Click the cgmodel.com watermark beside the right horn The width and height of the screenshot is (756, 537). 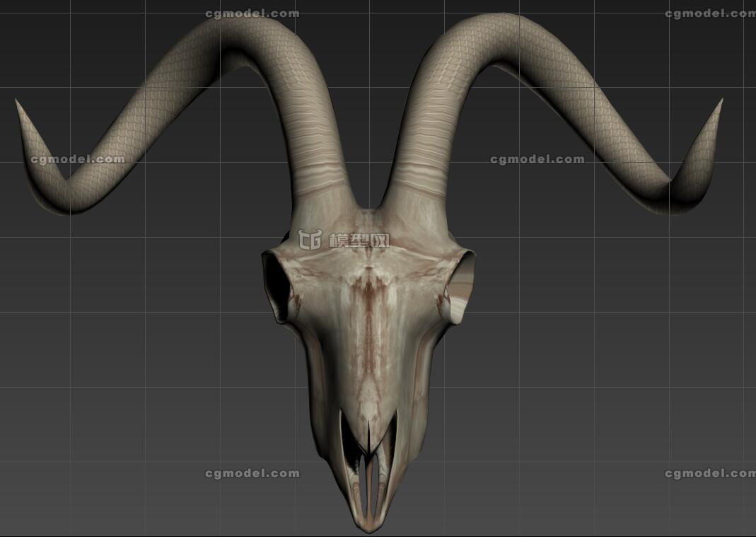pos(537,159)
